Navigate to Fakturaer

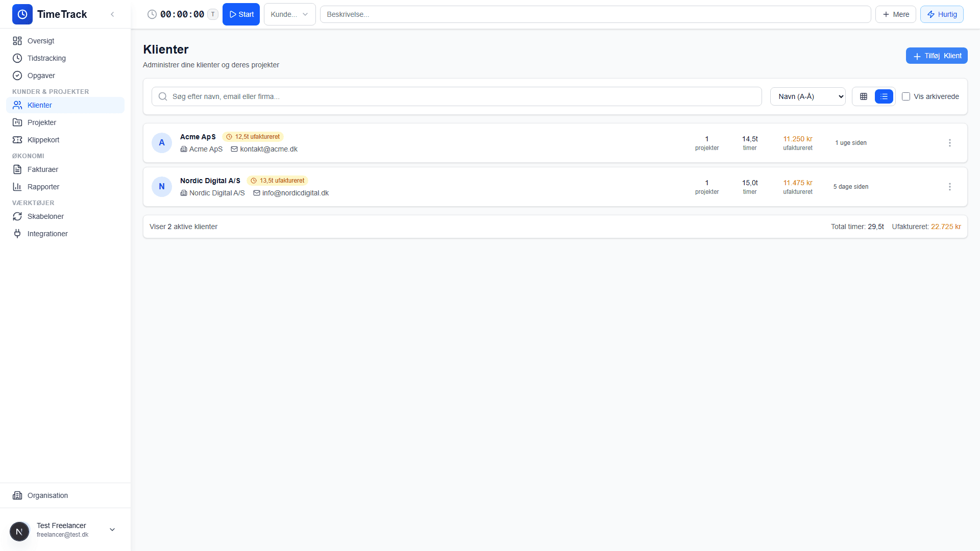point(65,169)
